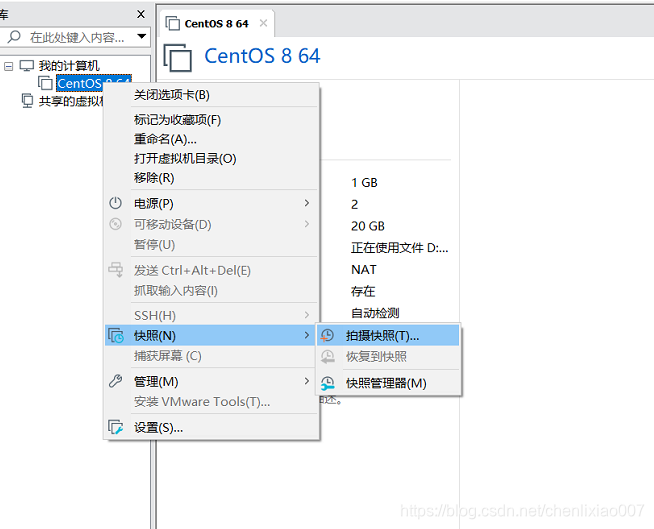Click the removable devices disc icon

(115, 224)
